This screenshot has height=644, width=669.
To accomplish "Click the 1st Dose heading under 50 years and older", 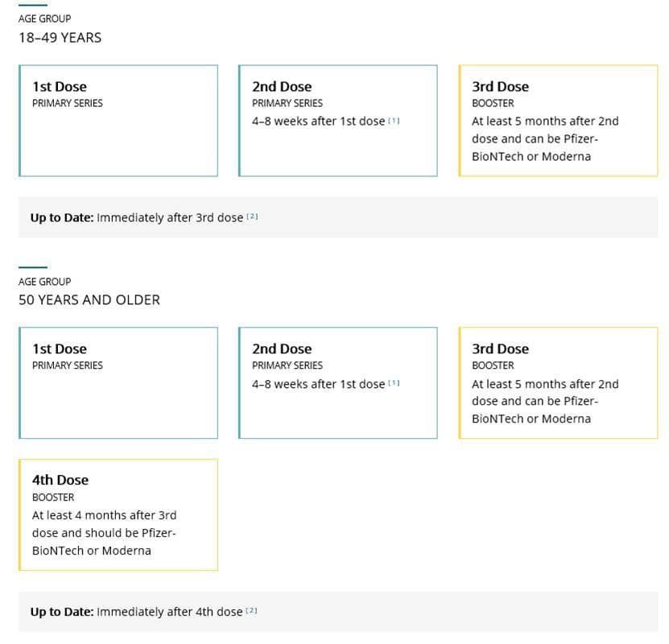I will click(x=60, y=349).
